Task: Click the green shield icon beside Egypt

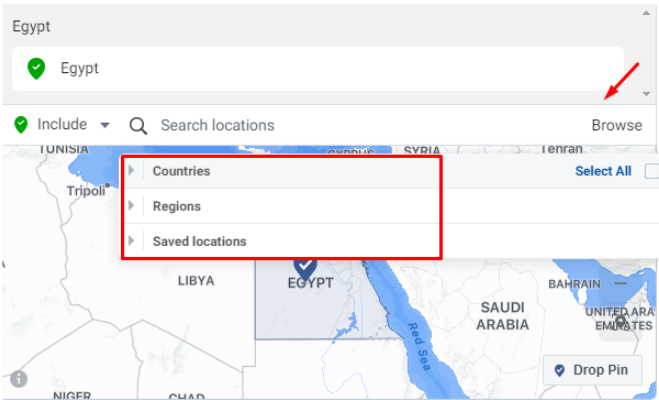Action: pyautogui.click(x=36, y=69)
